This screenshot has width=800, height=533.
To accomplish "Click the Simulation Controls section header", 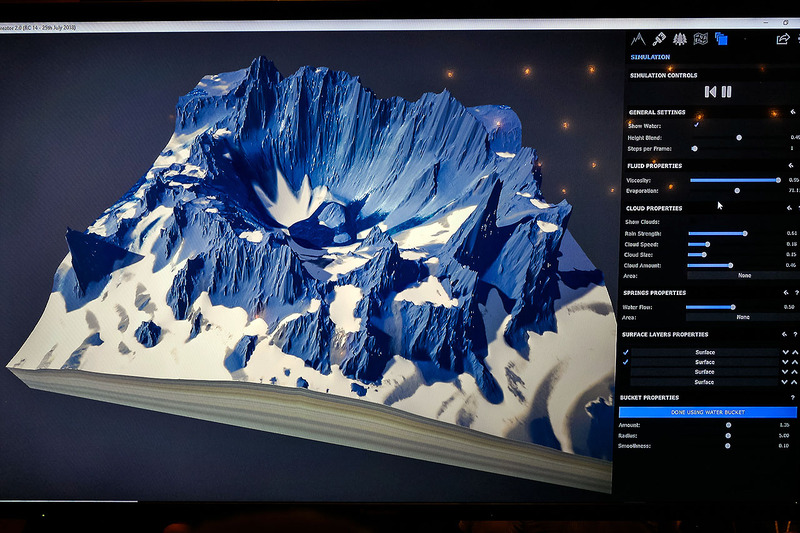I will coord(663,75).
